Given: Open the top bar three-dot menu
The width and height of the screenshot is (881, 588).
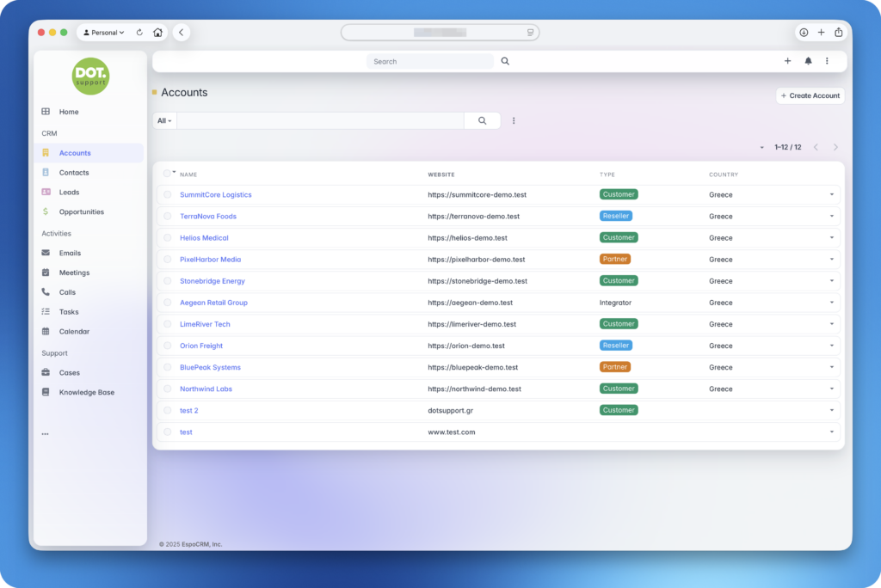Looking at the screenshot, I should [827, 61].
